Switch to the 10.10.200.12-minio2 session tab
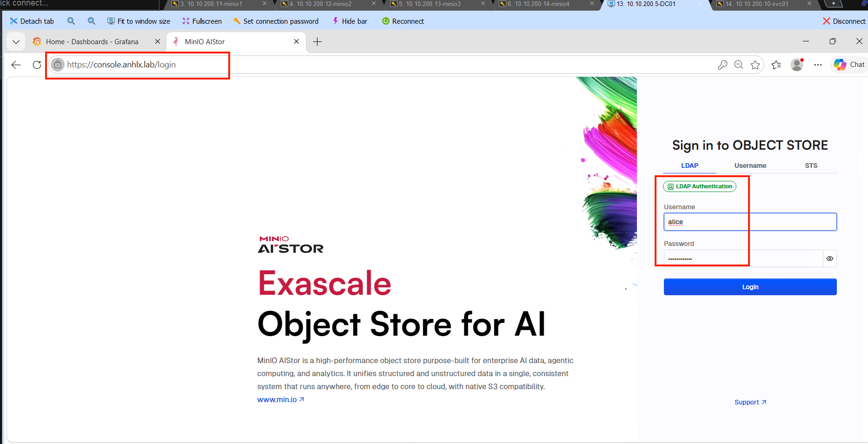Viewport: 868px width, 444px height. click(321, 4)
